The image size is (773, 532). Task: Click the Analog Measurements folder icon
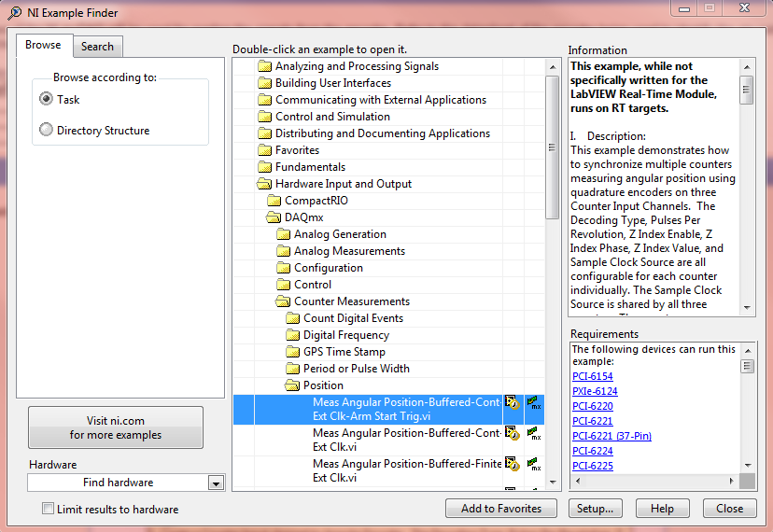click(284, 250)
